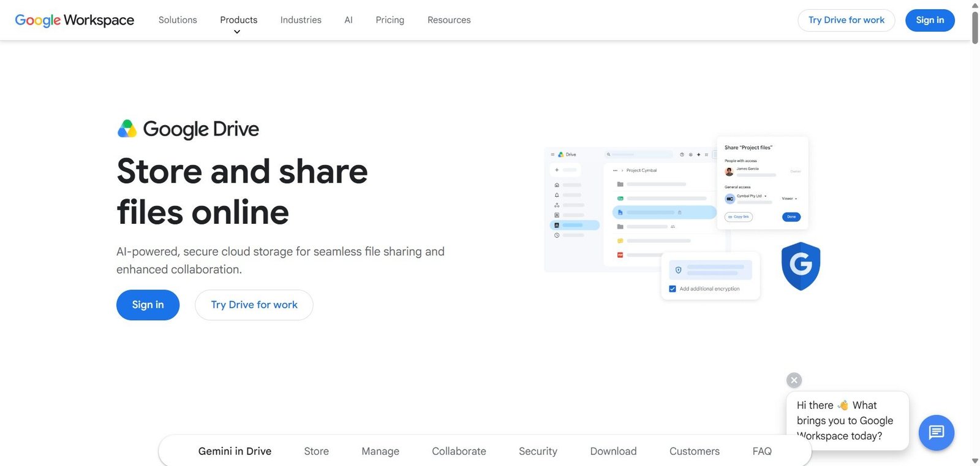Jump to the Manage section tab
The height and width of the screenshot is (466, 980).
pyautogui.click(x=380, y=451)
